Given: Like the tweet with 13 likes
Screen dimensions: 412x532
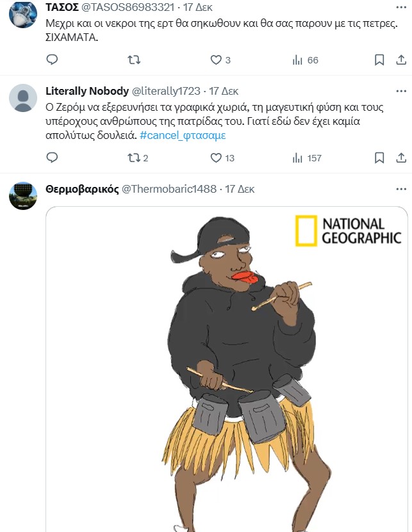Looking at the screenshot, I should (217, 157).
